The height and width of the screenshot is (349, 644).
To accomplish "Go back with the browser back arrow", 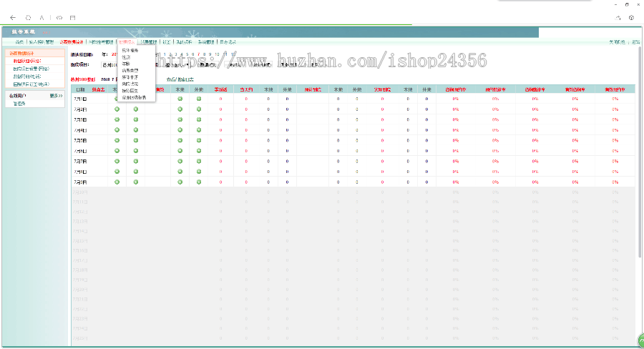I will pyautogui.click(x=13, y=18).
